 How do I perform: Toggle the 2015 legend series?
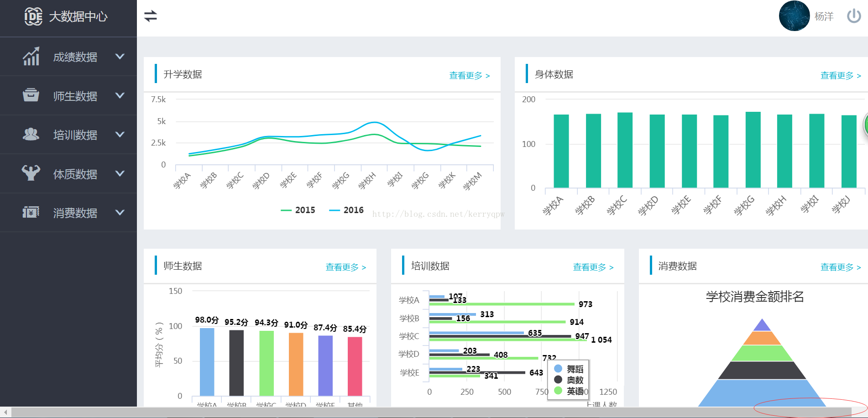(x=298, y=210)
